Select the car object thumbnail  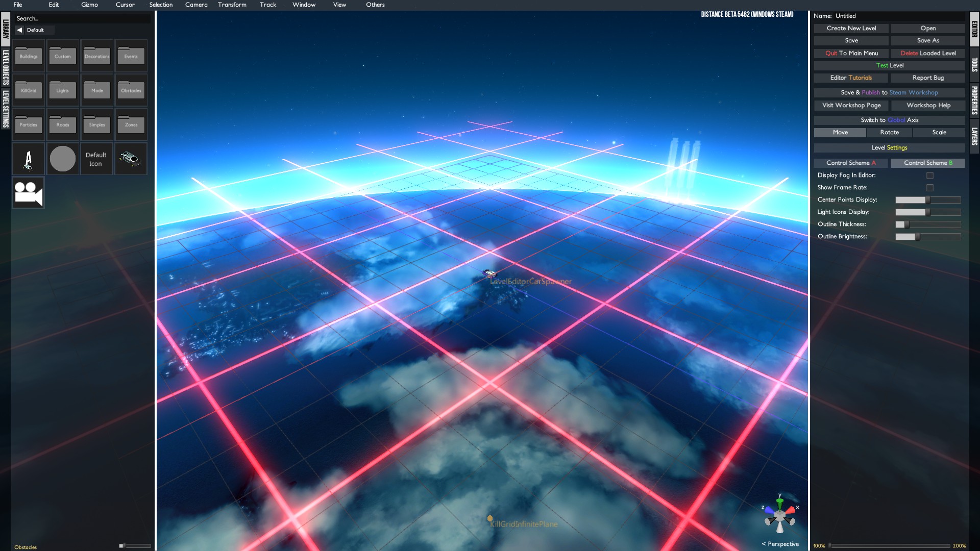pos(131,159)
